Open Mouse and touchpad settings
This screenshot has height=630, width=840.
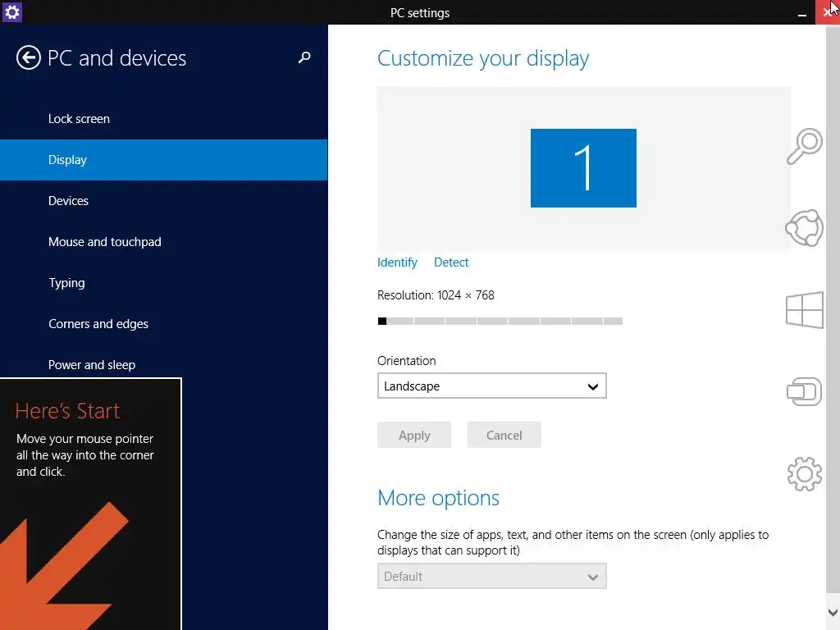(164, 242)
